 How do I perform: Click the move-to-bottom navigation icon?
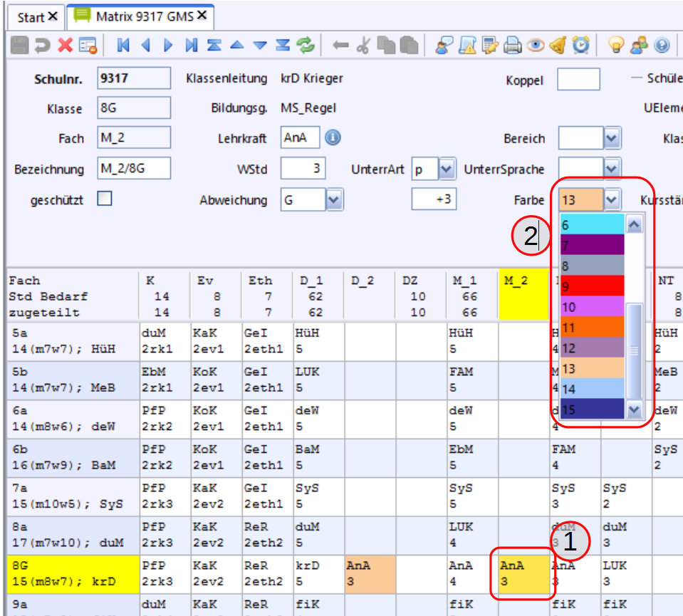tap(283, 45)
